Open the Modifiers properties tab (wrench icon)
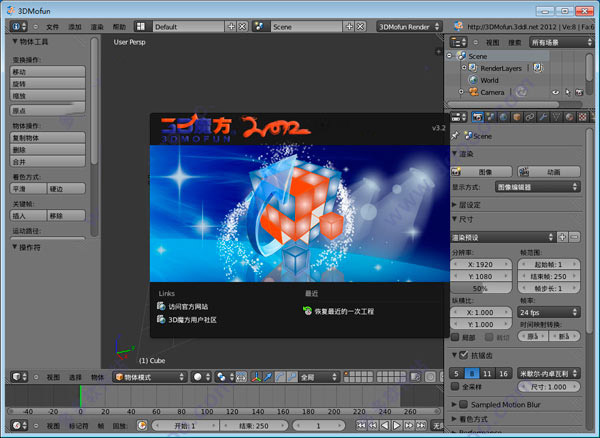 point(543,117)
